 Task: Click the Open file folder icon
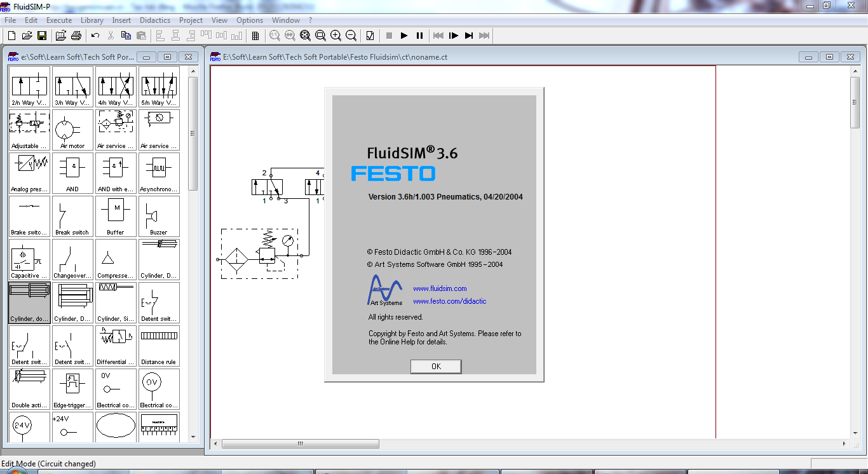pos(27,36)
